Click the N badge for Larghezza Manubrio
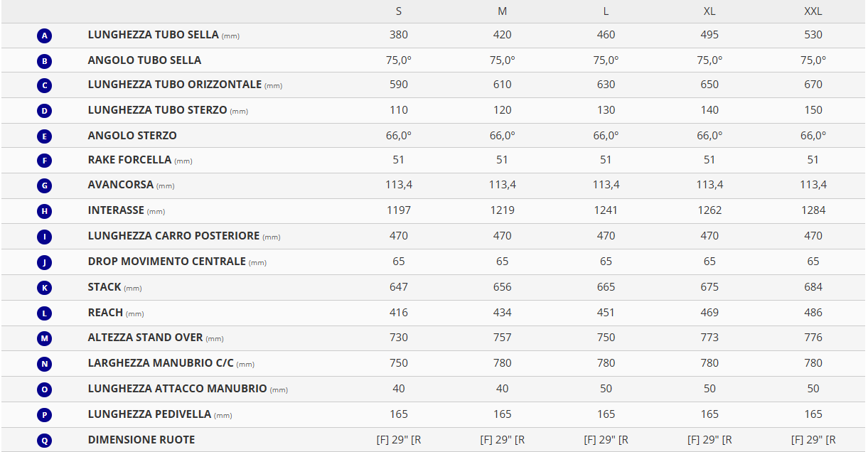 click(45, 364)
